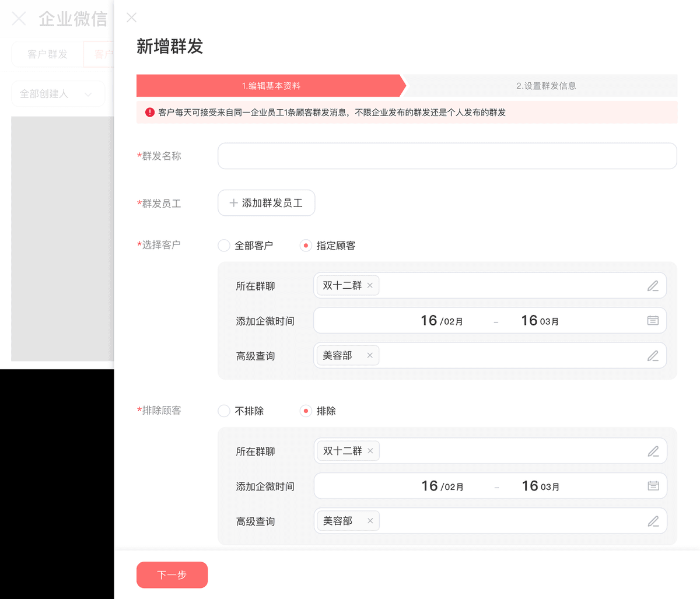Click start date 16/02月 under 排除顾客
700x599 pixels.
442,486
